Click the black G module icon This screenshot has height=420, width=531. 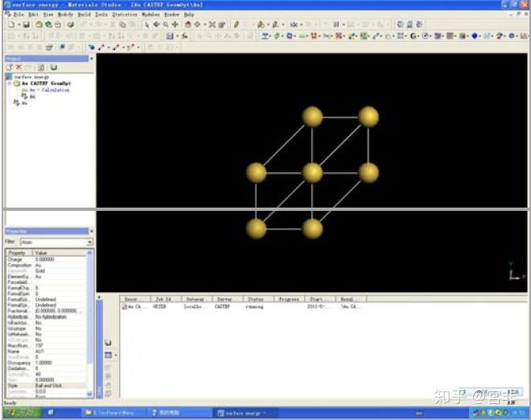coord(413,35)
